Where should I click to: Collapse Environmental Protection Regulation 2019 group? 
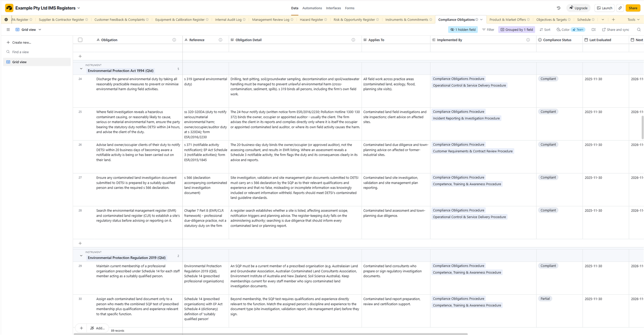point(81,256)
